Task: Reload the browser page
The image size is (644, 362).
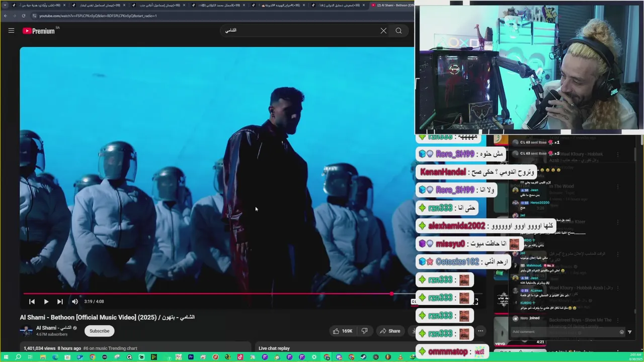Action: point(24,16)
